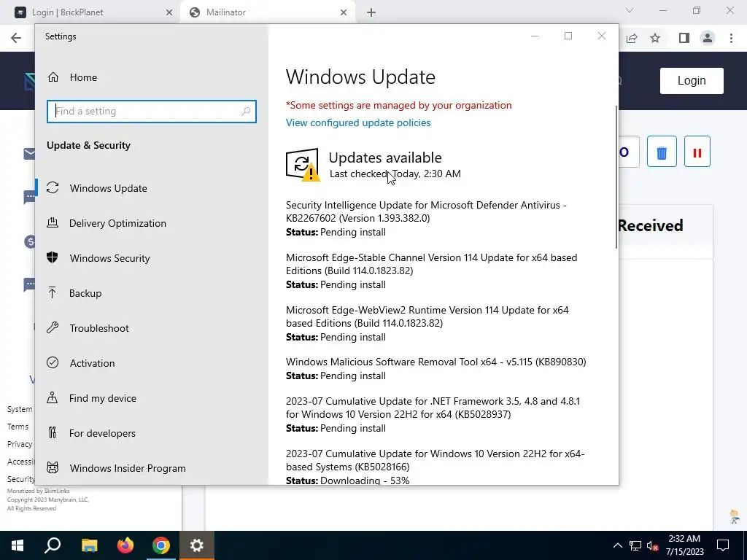Open Windows Security page
747x560 pixels.
tap(109, 258)
